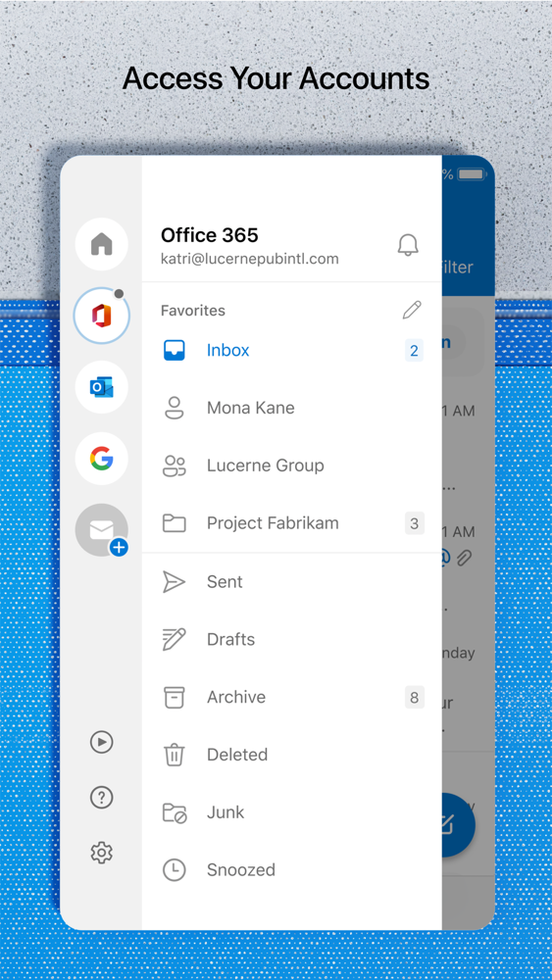Viewport: 552px width, 980px height.
Task: Click the Archive box icon
Action: [x=174, y=697]
